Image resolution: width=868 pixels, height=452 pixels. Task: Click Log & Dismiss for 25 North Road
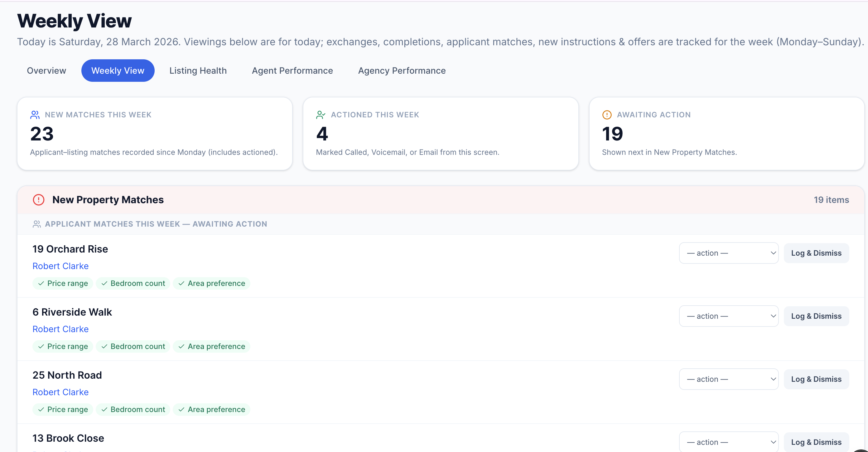coord(816,379)
